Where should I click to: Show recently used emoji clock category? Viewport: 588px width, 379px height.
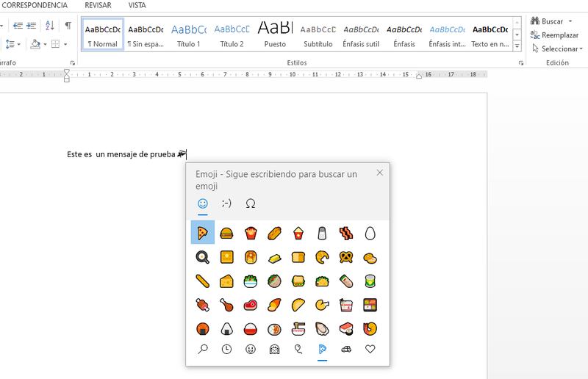point(226,350)
